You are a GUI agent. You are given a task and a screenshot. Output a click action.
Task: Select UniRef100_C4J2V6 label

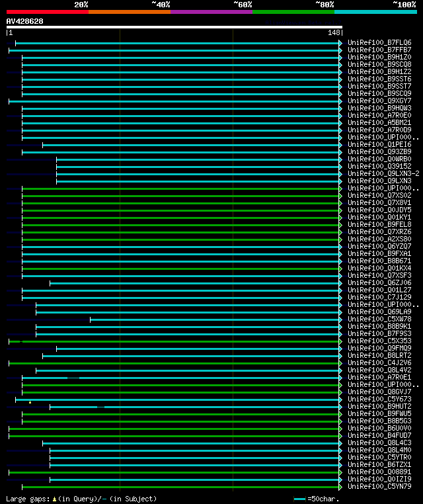[379, 363]
